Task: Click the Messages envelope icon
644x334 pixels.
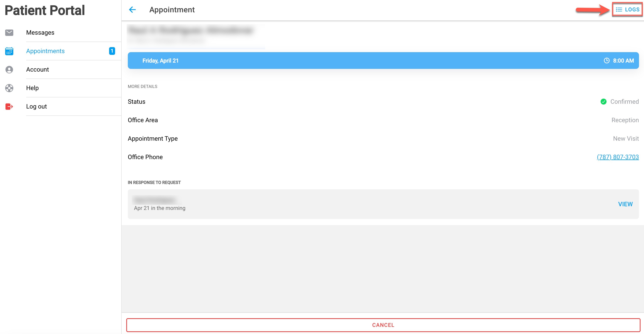Action: (9, 33)
